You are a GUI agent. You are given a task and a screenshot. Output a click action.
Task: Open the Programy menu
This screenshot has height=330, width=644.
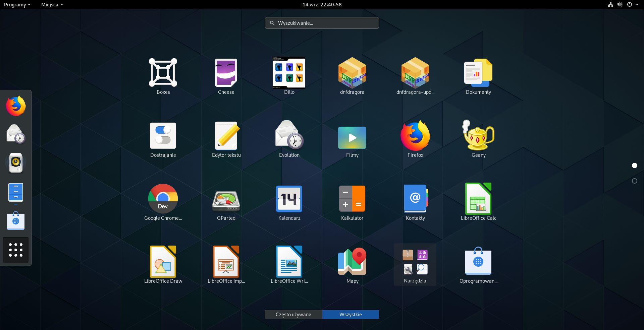click(17, 5)
